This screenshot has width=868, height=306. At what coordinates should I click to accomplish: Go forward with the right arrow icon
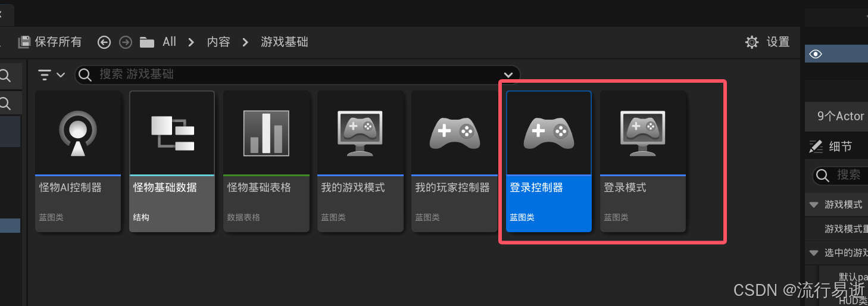125,42
